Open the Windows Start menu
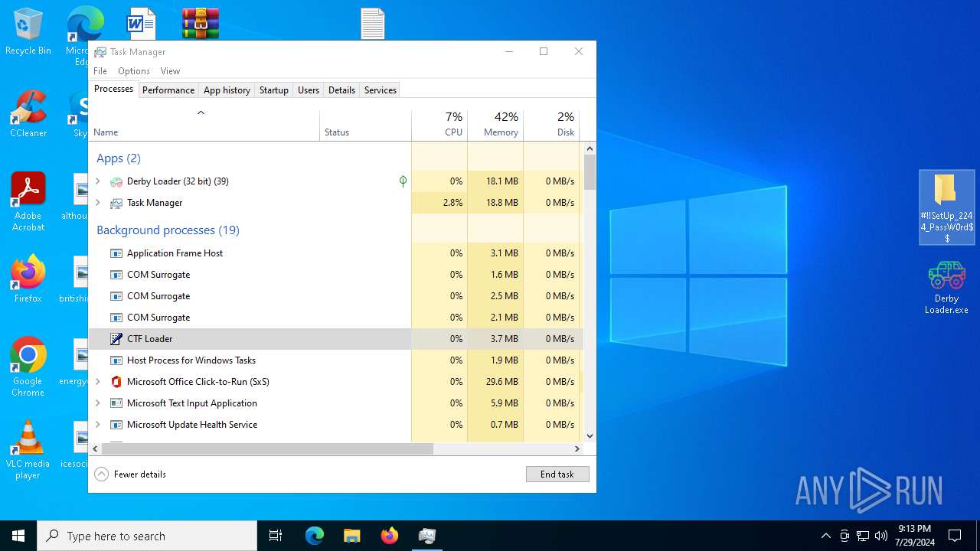 [x=18, y=536]
